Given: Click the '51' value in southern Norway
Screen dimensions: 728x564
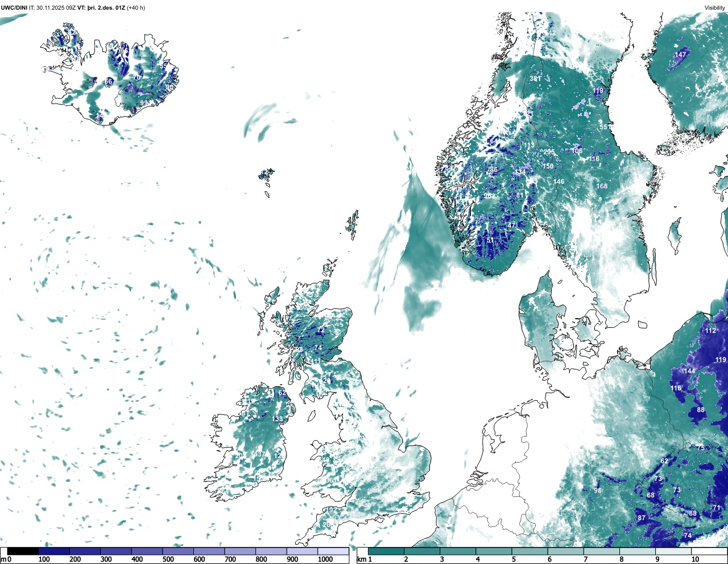Looking at the screenshot, I should pyautogui.click(x=490, y=240).
